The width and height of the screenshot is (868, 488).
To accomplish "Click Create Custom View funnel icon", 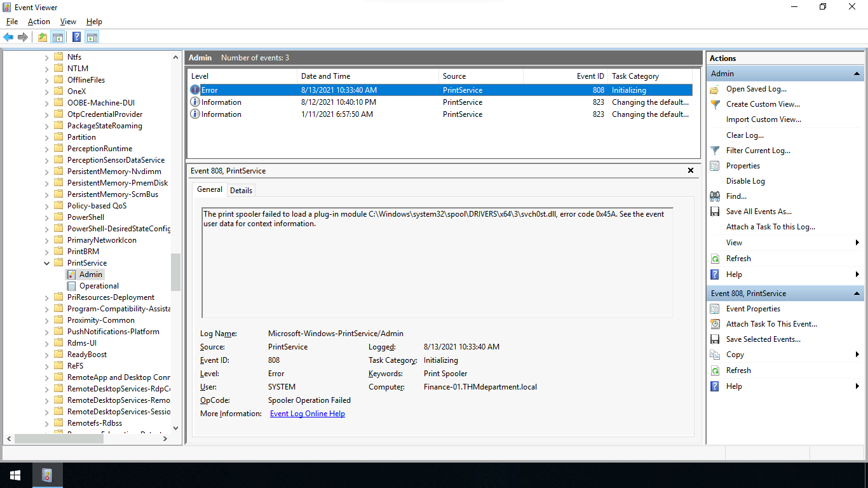I will 715,104.
